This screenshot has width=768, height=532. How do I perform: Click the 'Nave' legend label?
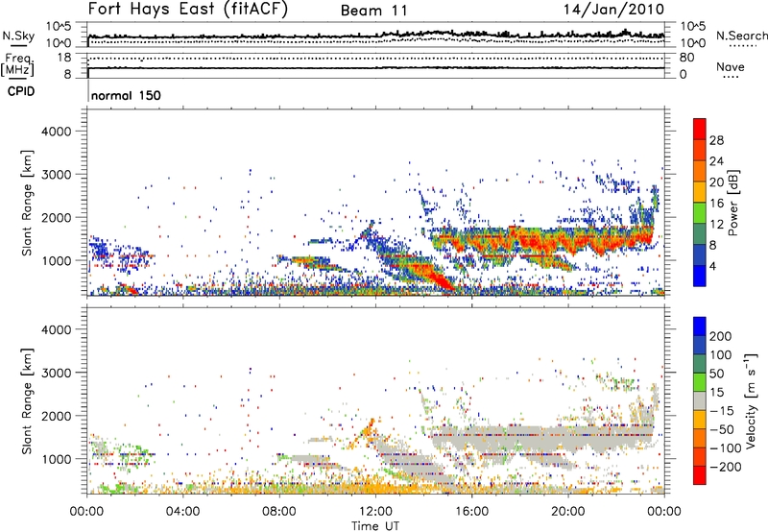[x=731, y=66]
